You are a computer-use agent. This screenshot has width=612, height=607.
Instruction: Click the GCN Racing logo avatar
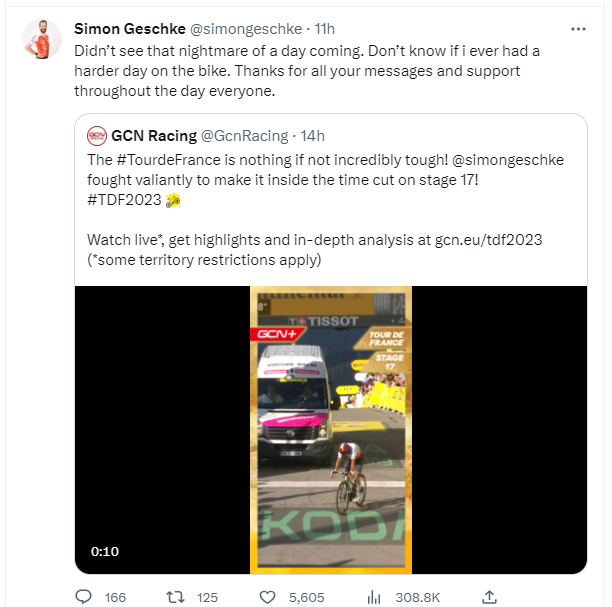pos(97,135)
